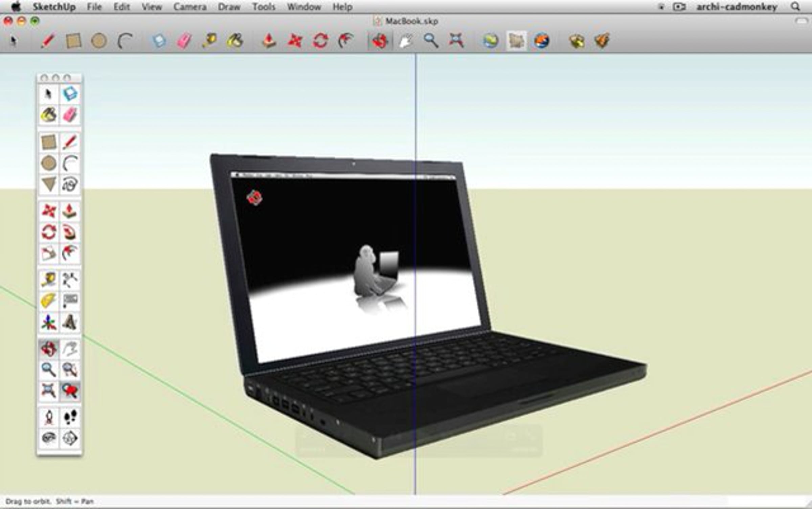Select the Eraser tool in top toolbar
Image resolution: width=812 pixels, height=509 pixels.
pos(184,41)
